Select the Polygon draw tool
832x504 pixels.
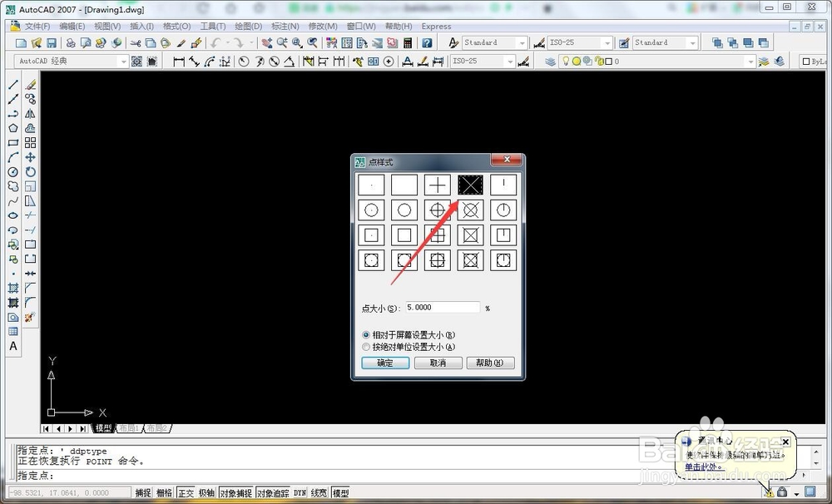click(13, 128)
